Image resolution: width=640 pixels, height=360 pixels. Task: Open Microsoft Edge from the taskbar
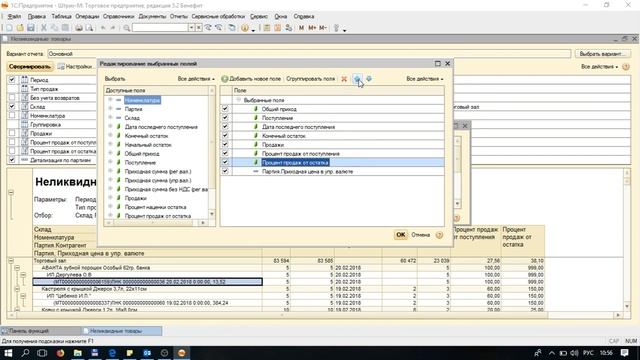click(x=112, y=353)
